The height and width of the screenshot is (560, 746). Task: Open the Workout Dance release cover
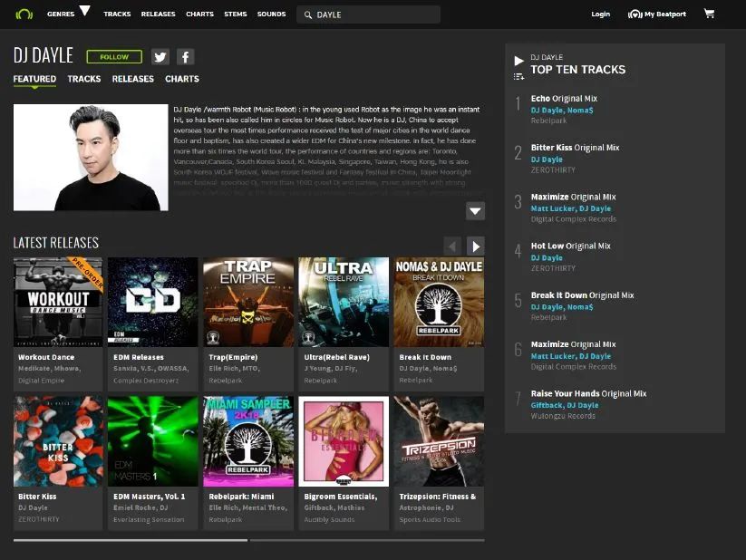coord(58,302)
